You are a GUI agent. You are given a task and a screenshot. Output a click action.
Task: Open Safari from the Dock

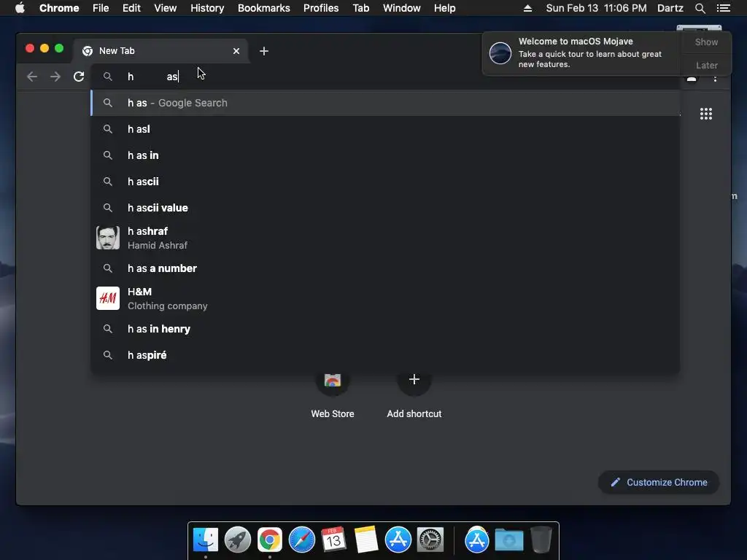(301, 540)
